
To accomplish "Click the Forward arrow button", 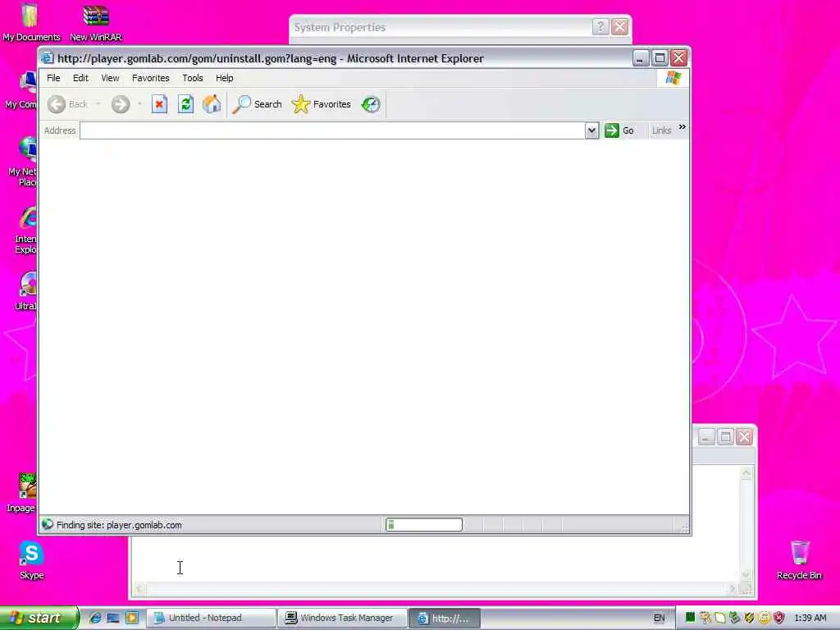I will pyautogui.click(x=121, y=104).
